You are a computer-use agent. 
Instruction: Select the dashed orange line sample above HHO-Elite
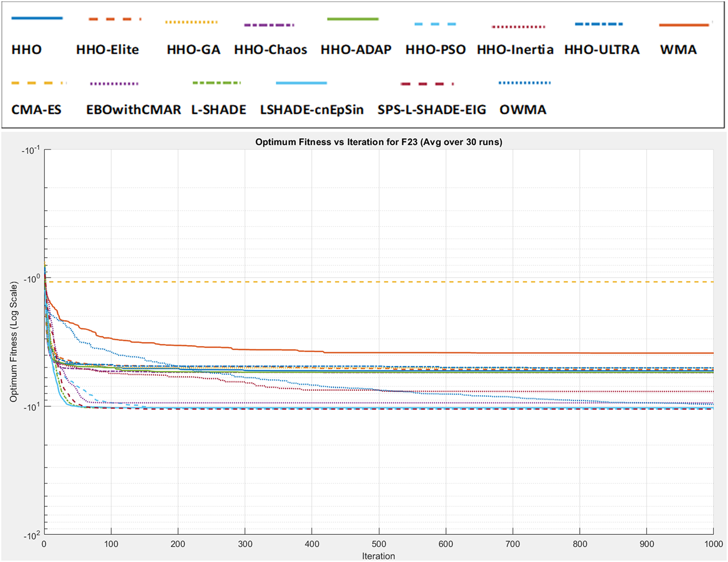[115, 19]
